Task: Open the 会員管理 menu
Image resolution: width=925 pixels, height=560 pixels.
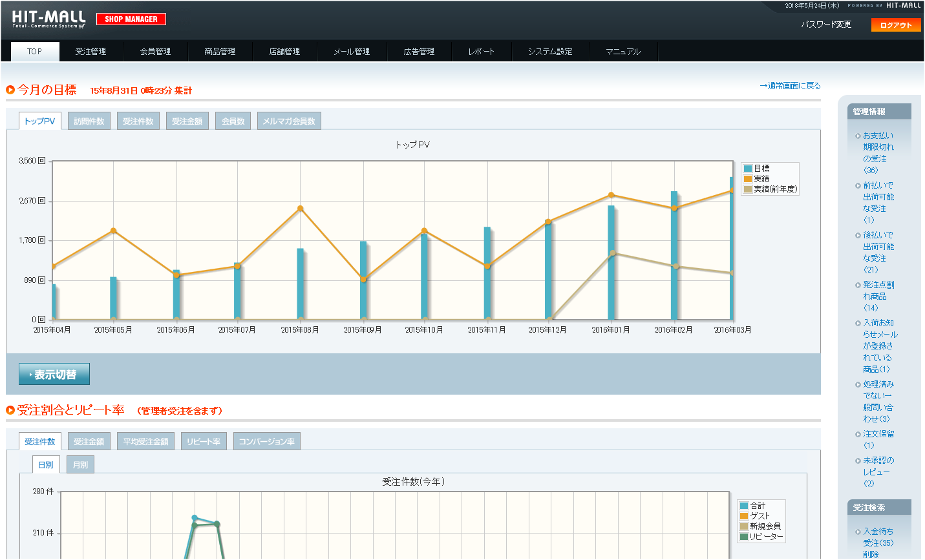Action: coord(156,52)
